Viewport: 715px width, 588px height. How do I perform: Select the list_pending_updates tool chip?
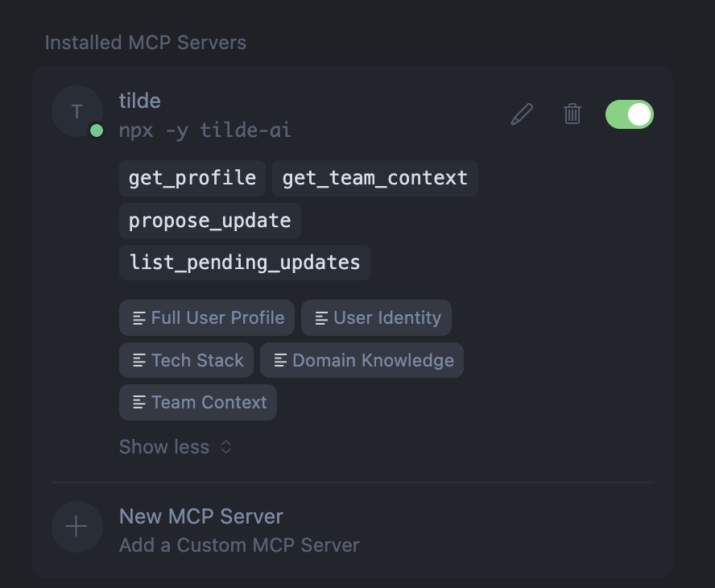(244, 262)
